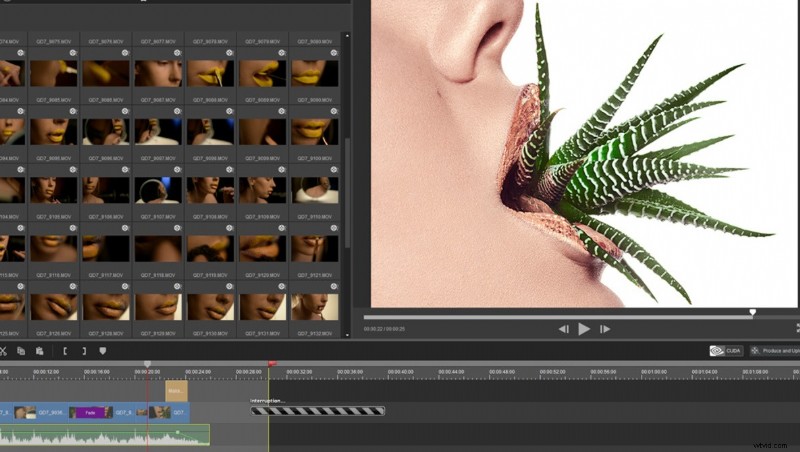Image resolution: width=800 pixels, height=452 pixels.
Task: Click the 00:01:00:00 mark on timeline ruler
Action: click(x=654, y=372)
